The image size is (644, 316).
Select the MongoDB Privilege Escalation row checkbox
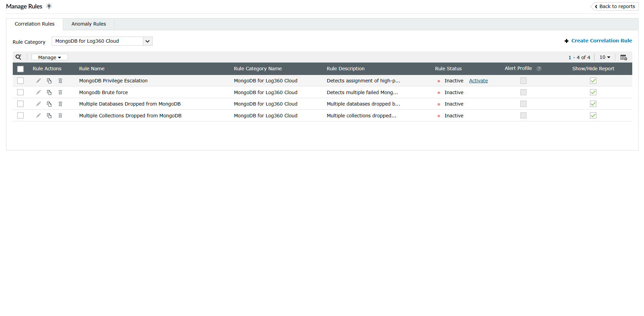pyautogui.click(x=21, y=81)
